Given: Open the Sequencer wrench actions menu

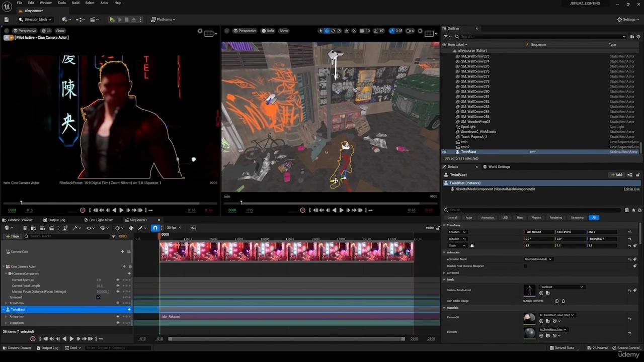Looking at the screenshot, I should (76, 228).
